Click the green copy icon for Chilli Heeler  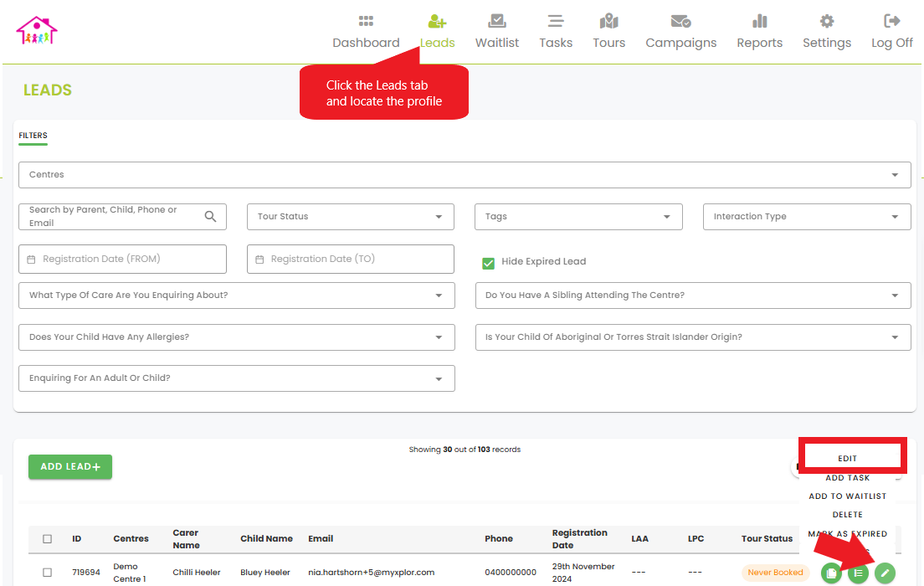click(x=831, y=573)
